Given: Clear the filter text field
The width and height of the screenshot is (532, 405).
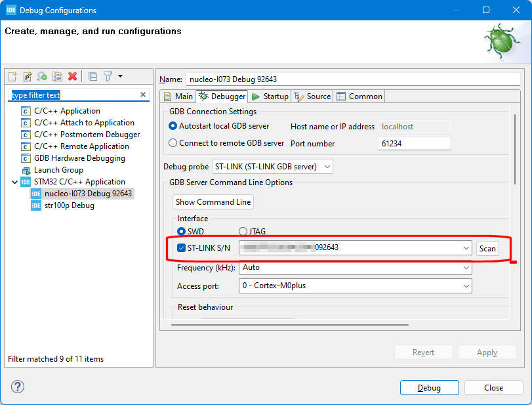Looking at the screenshot, I should coord(143,95).
